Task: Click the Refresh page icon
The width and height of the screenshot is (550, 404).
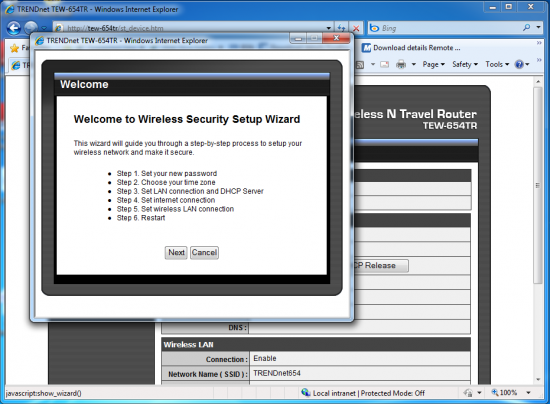Action: (x=341, y=28)
